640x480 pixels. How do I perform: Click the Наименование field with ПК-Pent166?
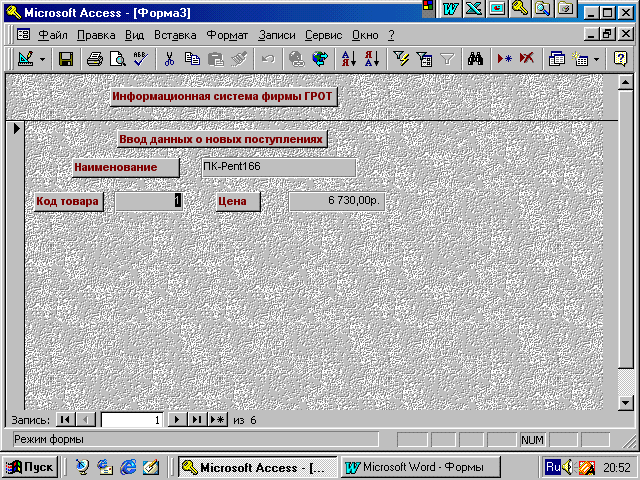click(279, 167)
